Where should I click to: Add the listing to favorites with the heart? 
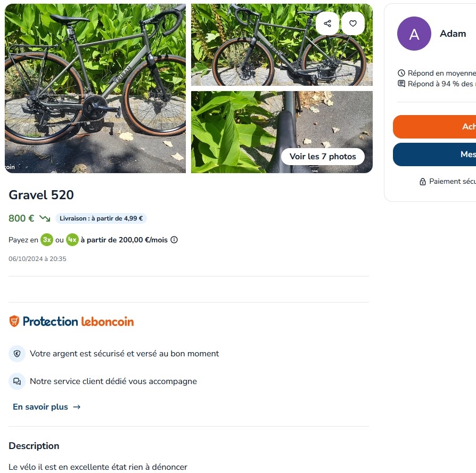[x=352, y=23]
